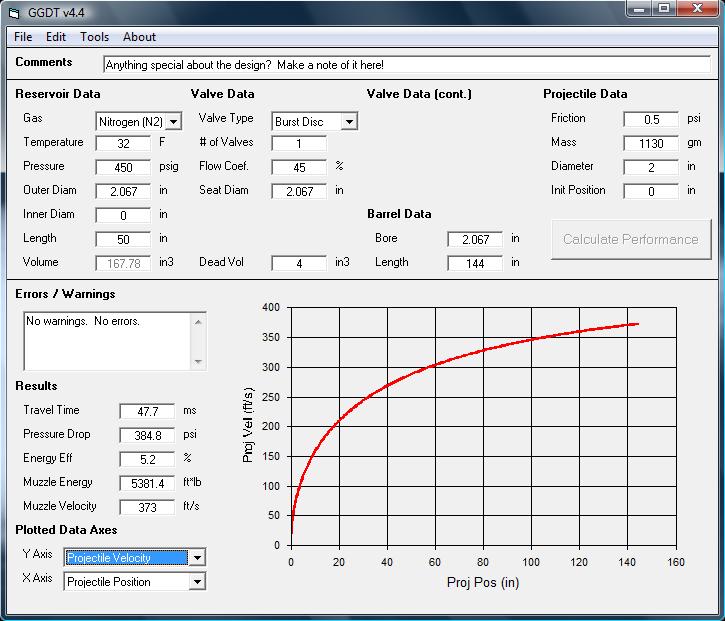Viewport: 725px width, 621px height.
Task: Click the Comments text field
Action: click(x=406, y=64)
